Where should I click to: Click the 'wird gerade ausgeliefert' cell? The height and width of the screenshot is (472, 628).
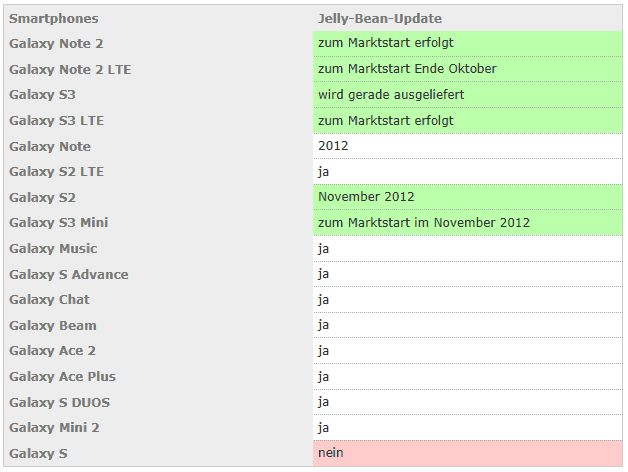pyautogui.click(x=467, y=95)
